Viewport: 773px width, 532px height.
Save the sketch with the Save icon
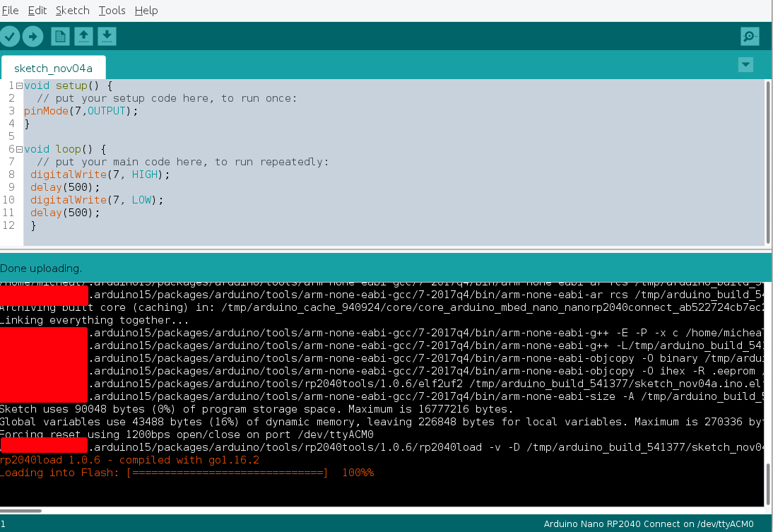(x=107, y=35)
